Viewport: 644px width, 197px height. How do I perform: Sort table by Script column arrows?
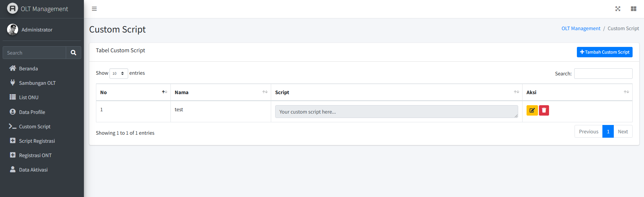(x=516, y=92)
